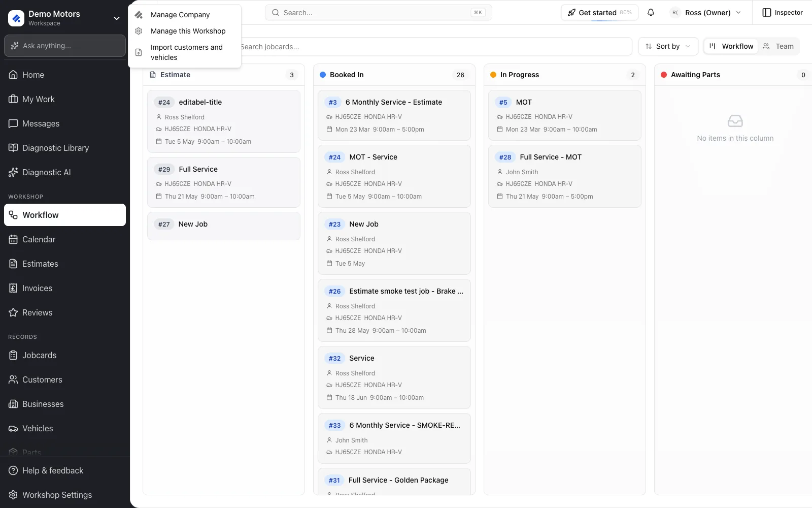Open jobcard #5 MOT
812x508 pixels.
[565, 115]
